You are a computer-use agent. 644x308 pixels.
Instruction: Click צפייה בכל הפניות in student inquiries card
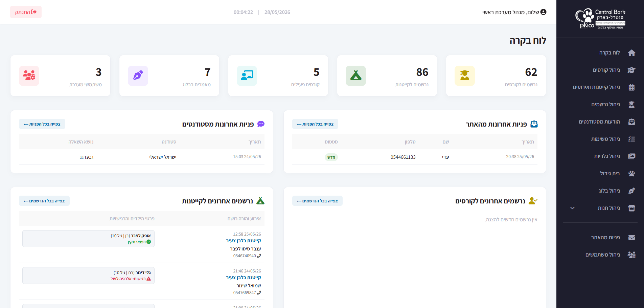pos(42,124)
